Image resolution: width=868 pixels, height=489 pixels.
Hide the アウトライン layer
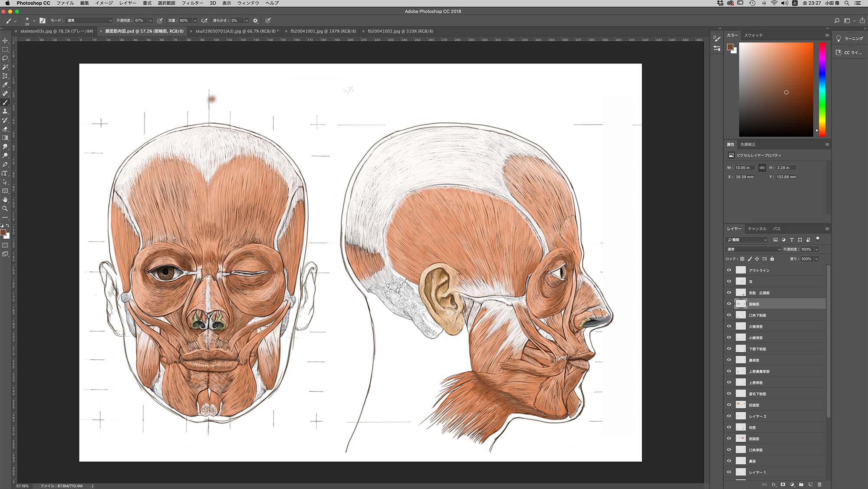pyautogui.click(x=729, y=270)
